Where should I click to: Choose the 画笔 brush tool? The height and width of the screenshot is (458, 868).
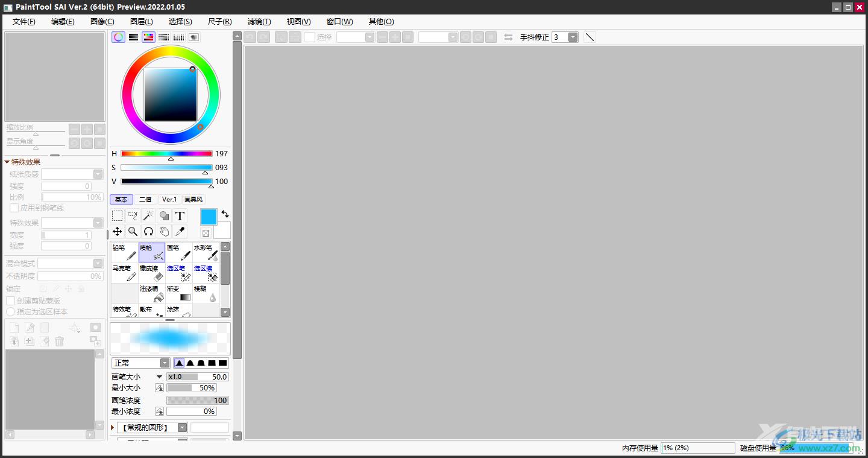[x=179, y=252]
